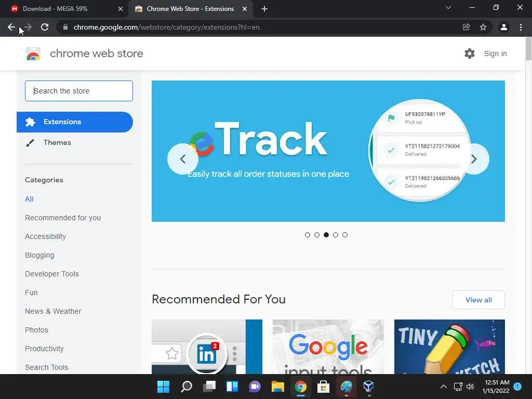Select first carousel dot
This screenshot has width=532, height=399.
click(308, 235)
